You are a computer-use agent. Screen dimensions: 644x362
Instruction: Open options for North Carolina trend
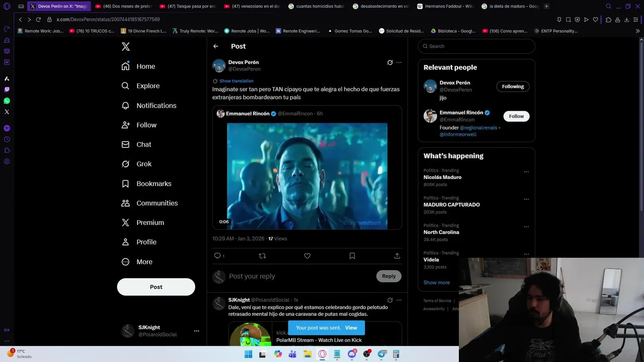[x=526, y=227]
